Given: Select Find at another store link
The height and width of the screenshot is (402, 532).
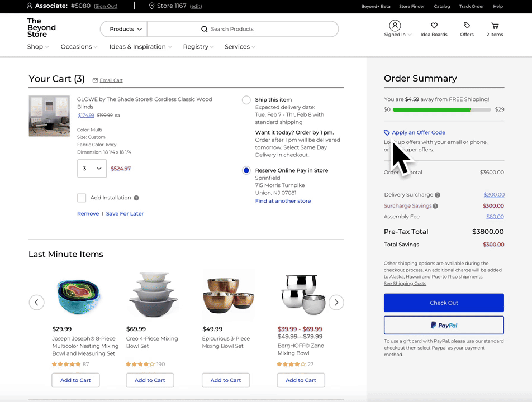Looking at the screenshot, I should (x=283, y=200).
